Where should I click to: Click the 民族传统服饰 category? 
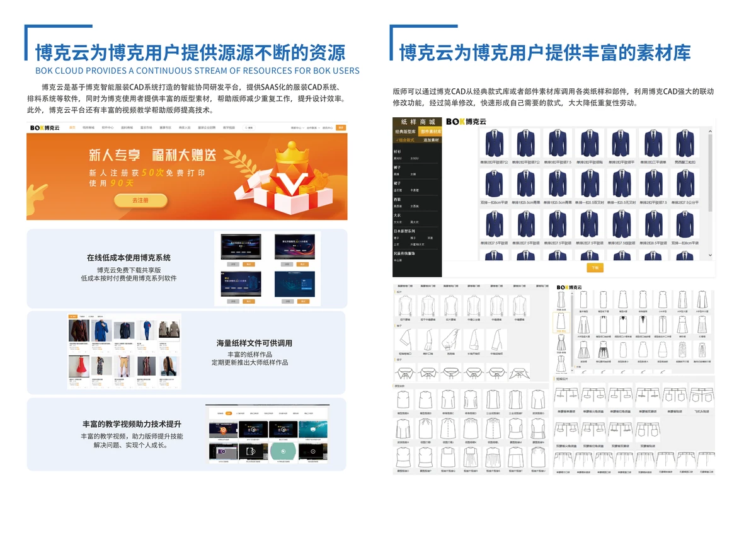pyautogui.click(x=405, y=253)
